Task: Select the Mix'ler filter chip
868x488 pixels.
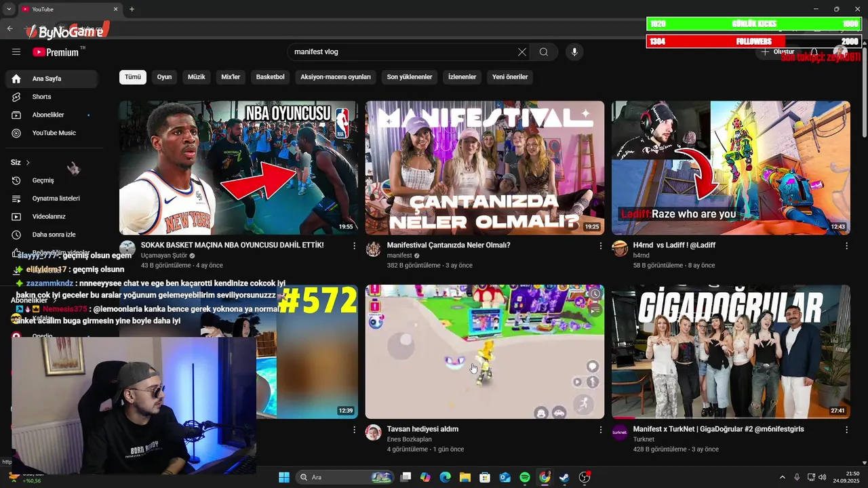Action: pyautogui.click(x=231, y=77)
